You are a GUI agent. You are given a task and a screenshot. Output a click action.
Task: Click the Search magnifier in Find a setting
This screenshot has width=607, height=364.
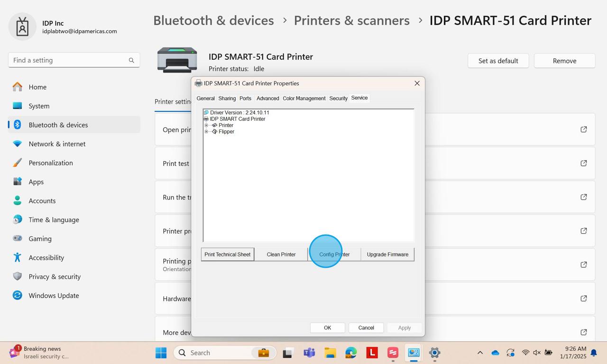point(131,60)
